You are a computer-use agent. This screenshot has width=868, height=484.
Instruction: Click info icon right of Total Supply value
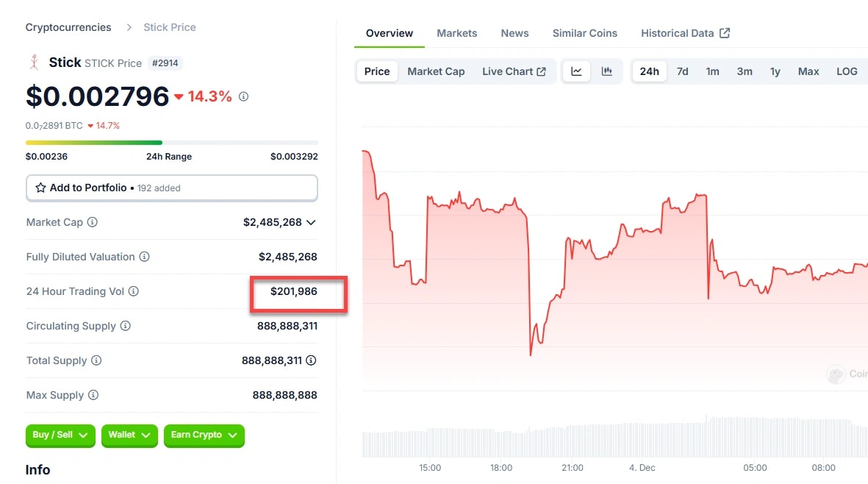312,360
